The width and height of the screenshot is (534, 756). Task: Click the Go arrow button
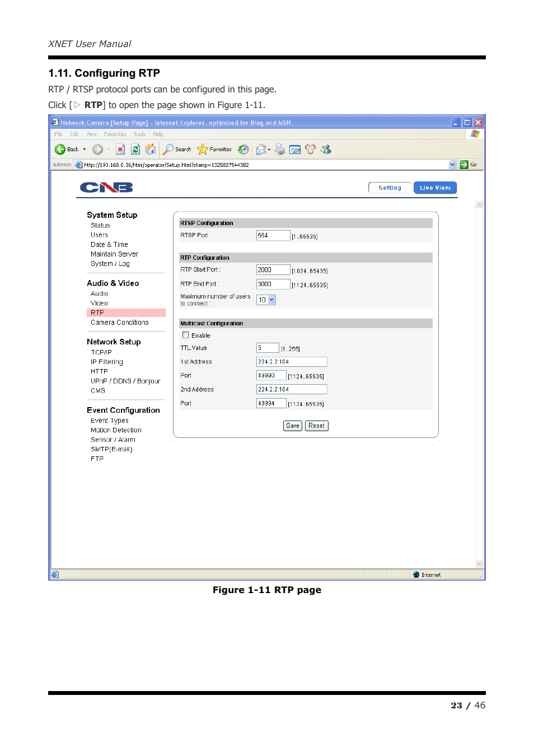pyautogui.click(x=464, y=165)
